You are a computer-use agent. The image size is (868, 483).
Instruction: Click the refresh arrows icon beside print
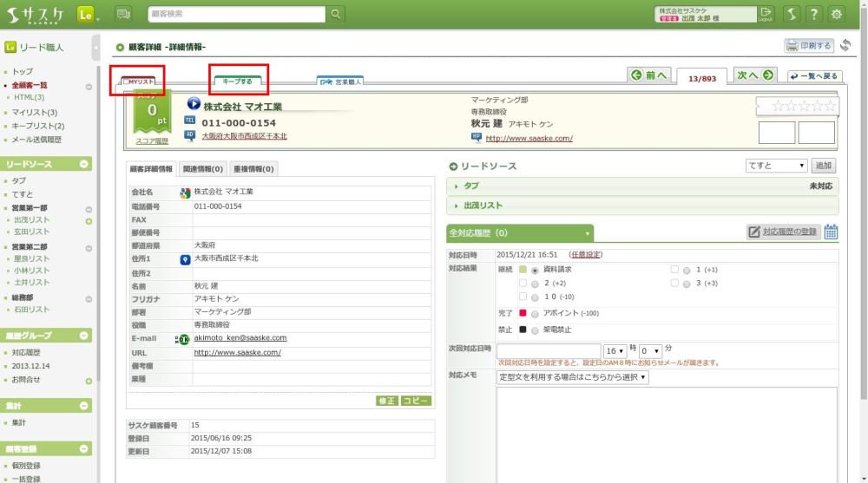tap(845, 45)
